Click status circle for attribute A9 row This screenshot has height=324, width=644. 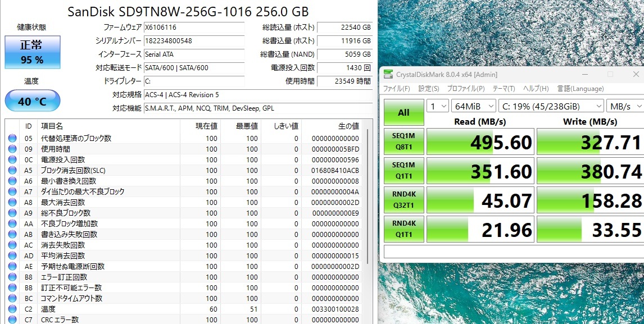[12, 213]
